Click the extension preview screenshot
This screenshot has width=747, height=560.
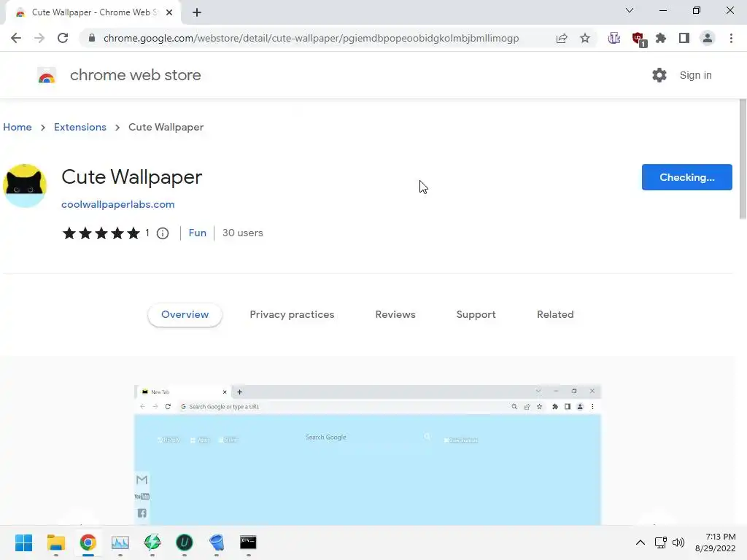[x=368, y=455]
